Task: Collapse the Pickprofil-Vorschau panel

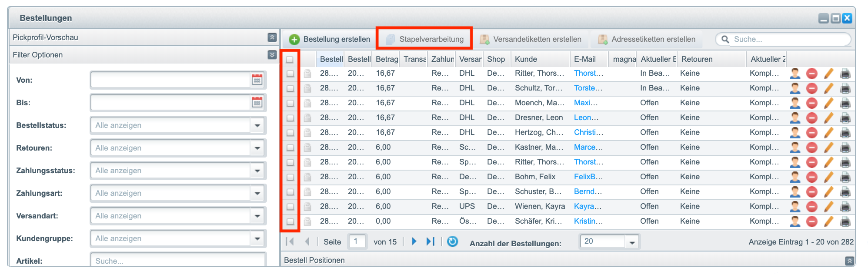Action: click(272, 37)
